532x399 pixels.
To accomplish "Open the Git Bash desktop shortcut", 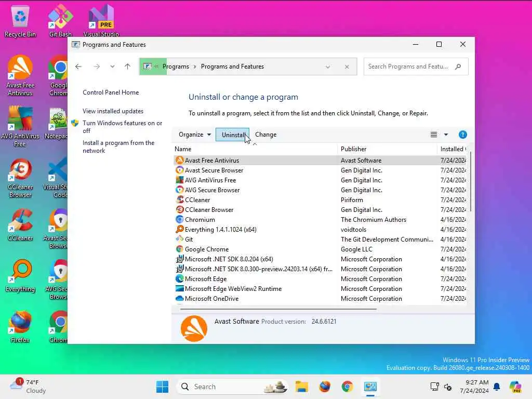I will (60, 21).
